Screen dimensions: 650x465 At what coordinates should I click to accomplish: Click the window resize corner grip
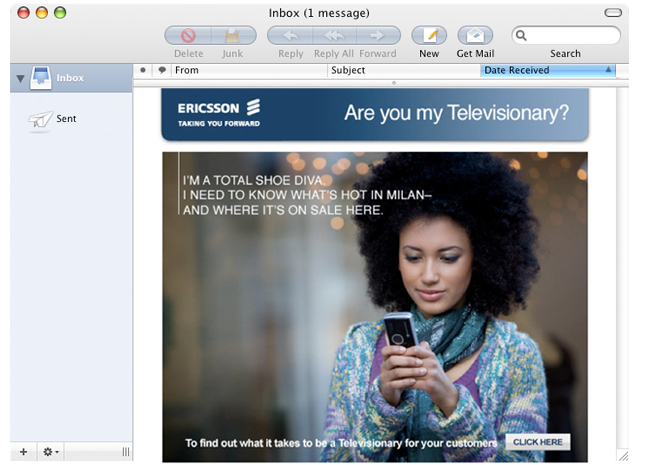click(623, 456)
